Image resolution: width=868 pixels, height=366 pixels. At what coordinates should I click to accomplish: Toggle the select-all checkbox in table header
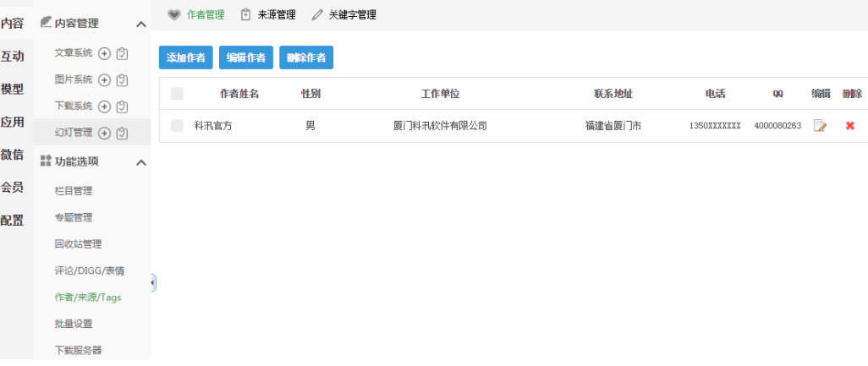[177, 94]
